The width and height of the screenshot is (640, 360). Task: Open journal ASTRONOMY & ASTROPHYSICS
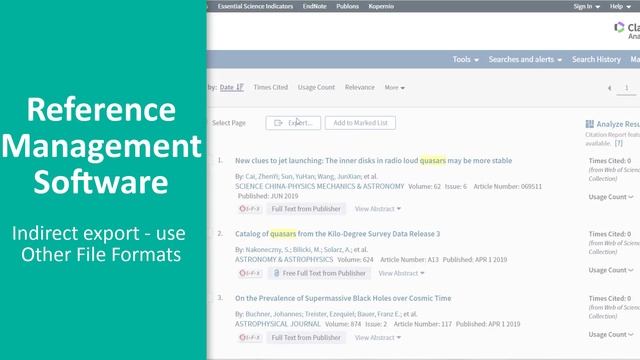284,260
